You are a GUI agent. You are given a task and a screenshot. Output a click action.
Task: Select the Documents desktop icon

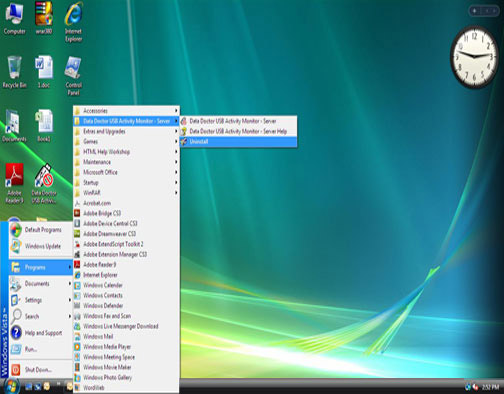click(14, 126)
